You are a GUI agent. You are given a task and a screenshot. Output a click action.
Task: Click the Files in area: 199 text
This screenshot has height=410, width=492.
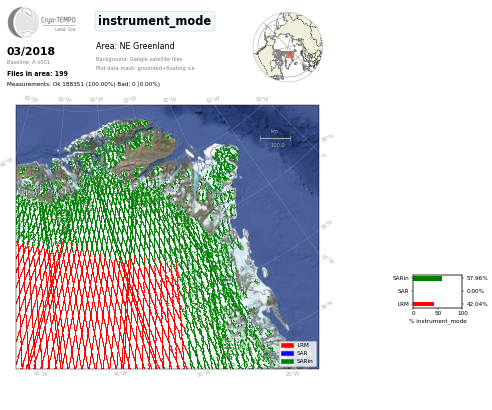(37, 73)
